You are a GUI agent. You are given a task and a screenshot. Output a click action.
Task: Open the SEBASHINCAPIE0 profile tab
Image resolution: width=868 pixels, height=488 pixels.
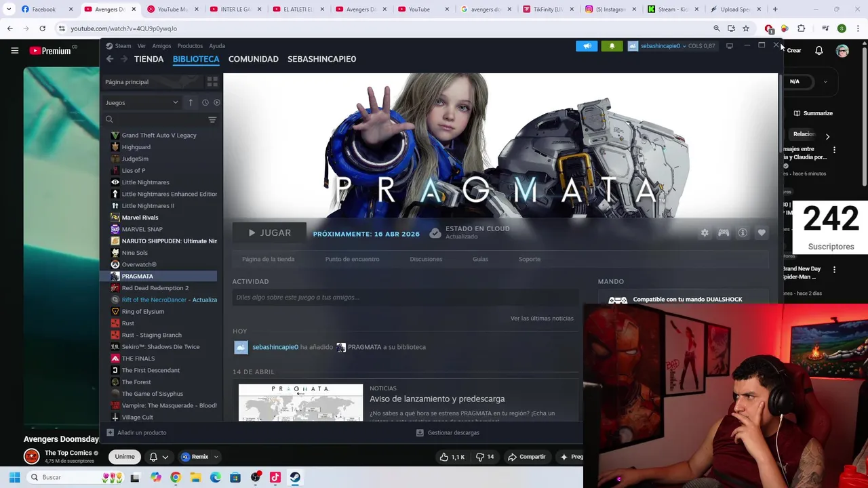click(321, 59)
